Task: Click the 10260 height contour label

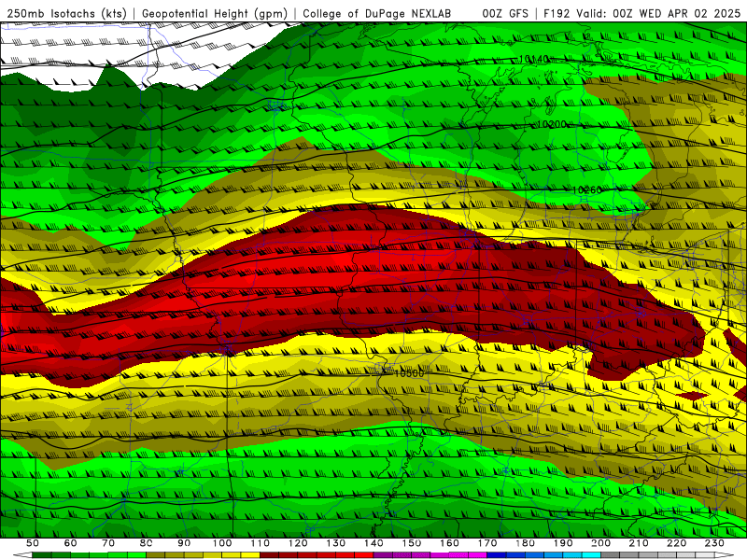Action: click(587, 190)
